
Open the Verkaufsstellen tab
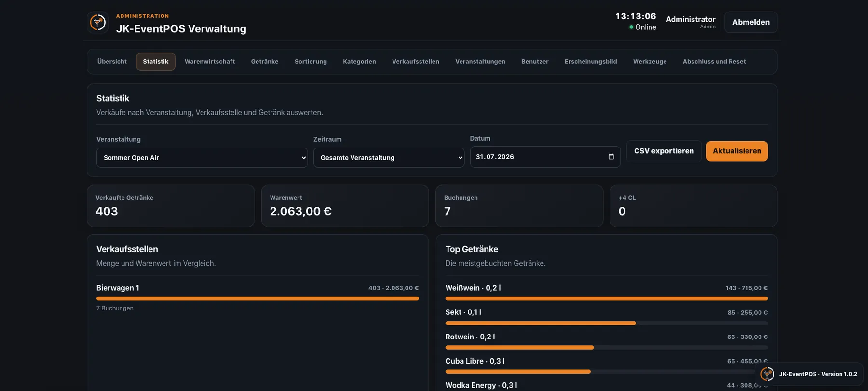(416, 62)
